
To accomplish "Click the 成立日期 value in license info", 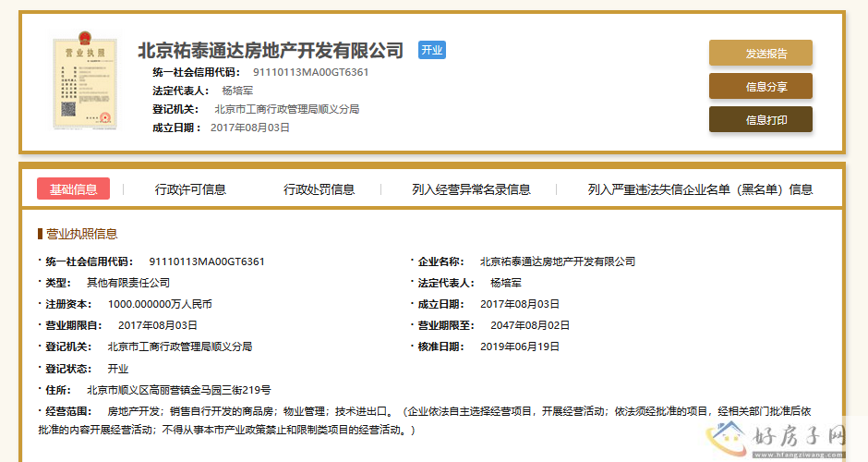I will point(520,304).
